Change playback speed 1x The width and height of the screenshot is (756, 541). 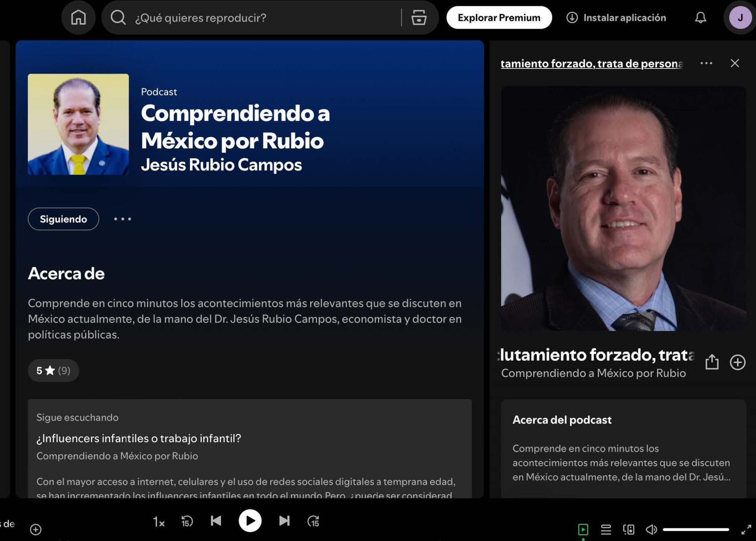click(x=158, y=522)
